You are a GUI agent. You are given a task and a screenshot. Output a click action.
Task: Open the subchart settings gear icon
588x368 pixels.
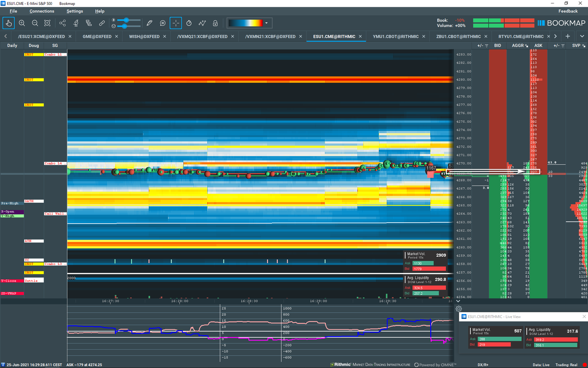coord(459,309)
